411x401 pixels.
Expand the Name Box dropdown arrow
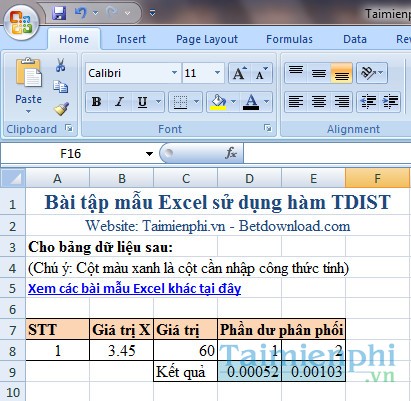(x=149, y=154)
